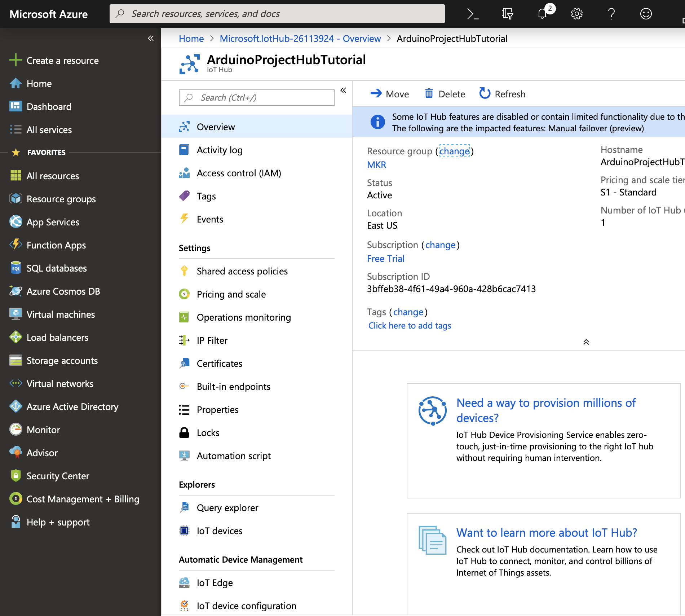Click the directory filter icon beside Cloud Shell
Viewport: 685px width, 616px height.
click(507, 14)
